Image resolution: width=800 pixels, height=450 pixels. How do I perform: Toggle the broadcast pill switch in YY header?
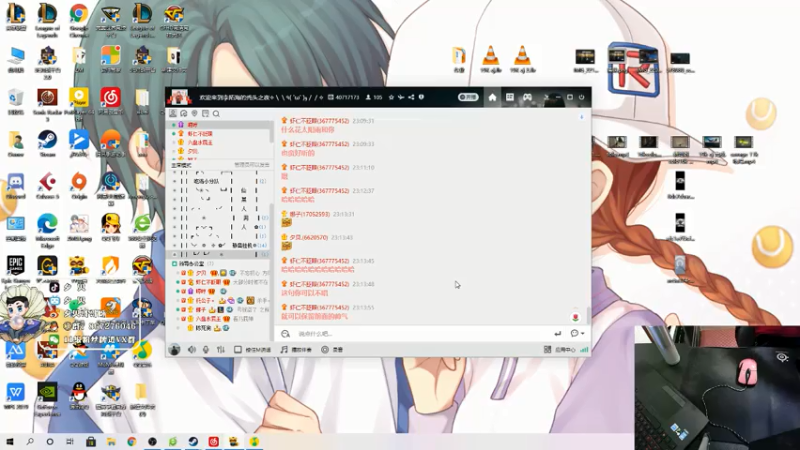[x=468, y=97]
